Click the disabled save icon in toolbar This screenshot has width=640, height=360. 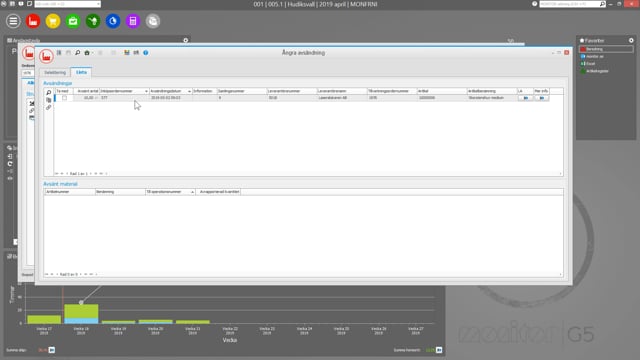point(68,53)
